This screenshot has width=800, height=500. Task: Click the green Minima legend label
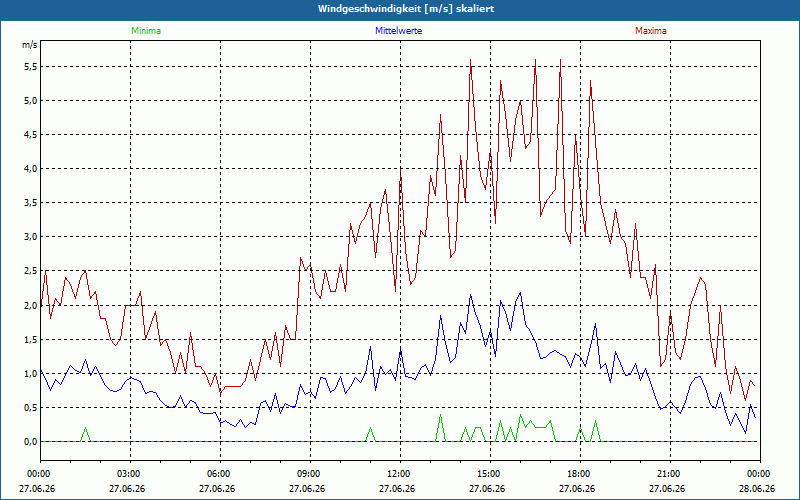pos(146,31)
